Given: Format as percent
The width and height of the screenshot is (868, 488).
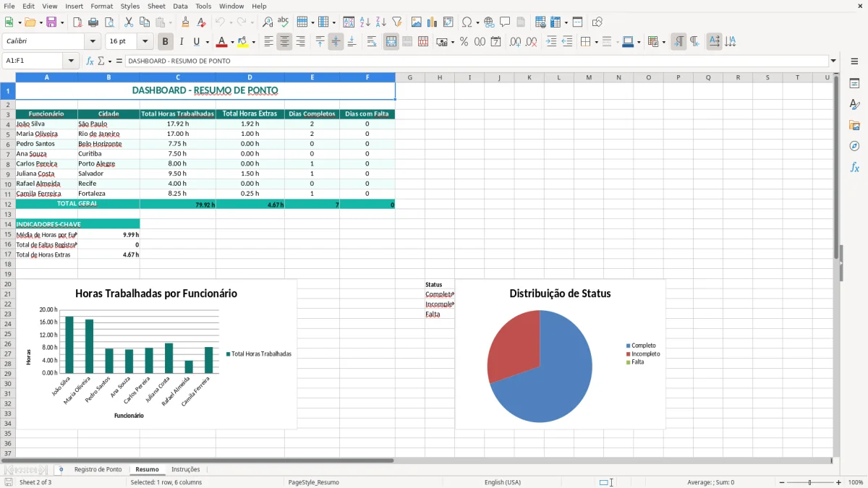Looking at the screenshot, I should pos(464,42).
